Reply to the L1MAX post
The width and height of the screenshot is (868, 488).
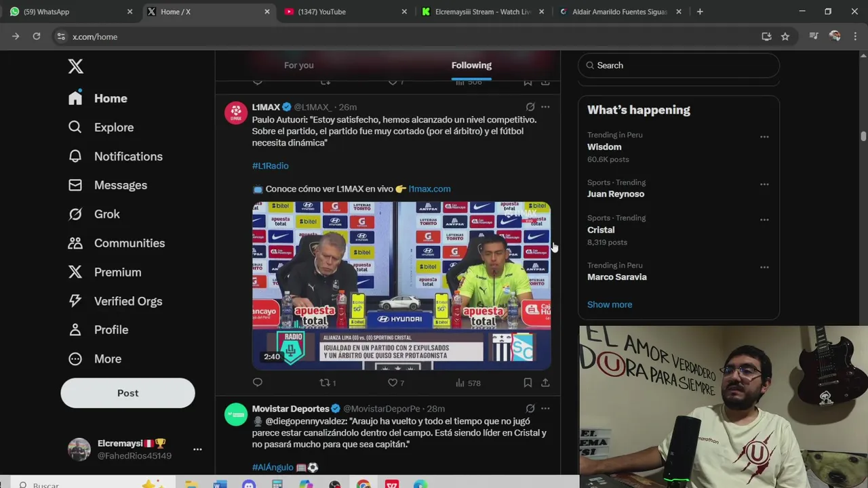pyautogui.click(x=258, y=383)
